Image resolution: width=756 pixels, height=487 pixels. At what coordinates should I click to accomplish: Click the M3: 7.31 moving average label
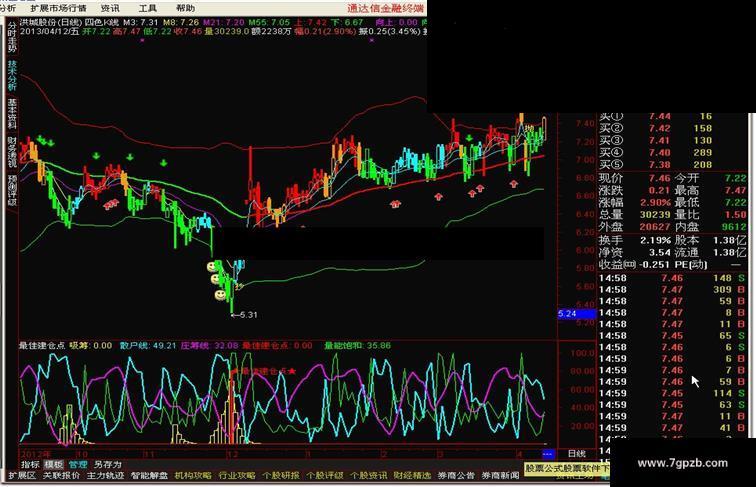[141, 22]
